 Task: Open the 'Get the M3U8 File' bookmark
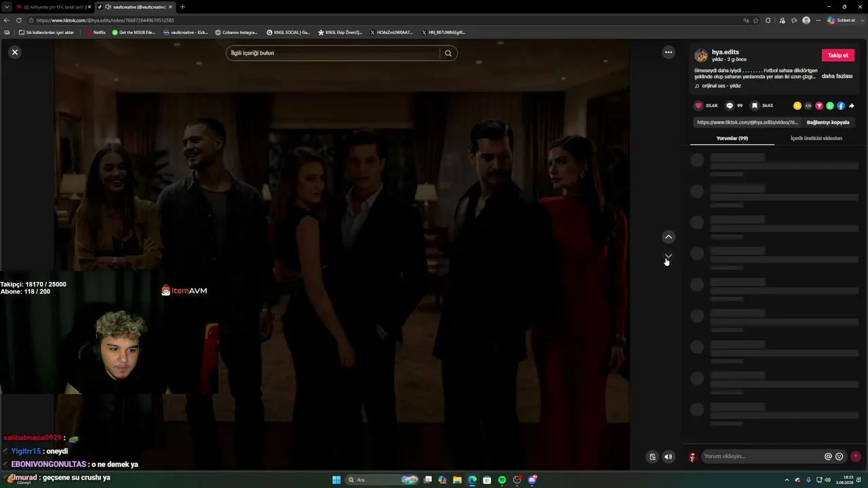(134, 33)
